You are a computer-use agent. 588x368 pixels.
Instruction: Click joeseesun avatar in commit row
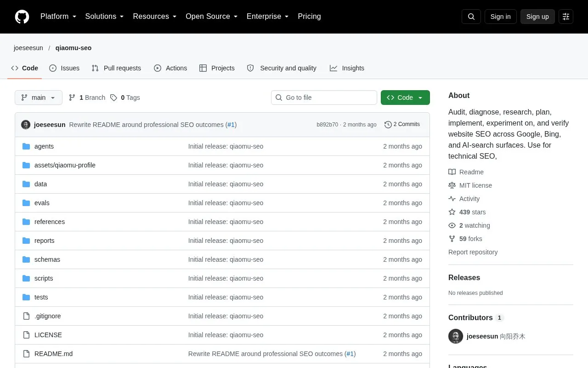click(x=26, y=125)
